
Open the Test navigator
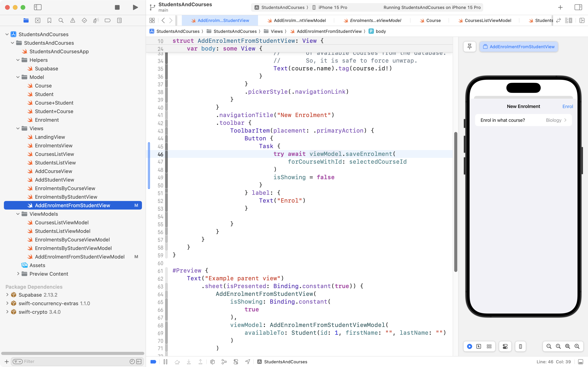click(x=84, y=20)
